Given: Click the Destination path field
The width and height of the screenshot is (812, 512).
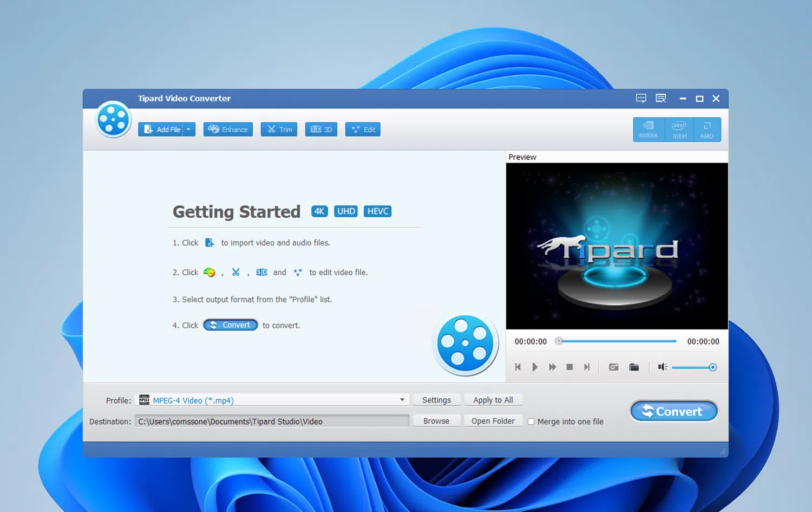Looking at the screenshot, I should pos(272,421).
